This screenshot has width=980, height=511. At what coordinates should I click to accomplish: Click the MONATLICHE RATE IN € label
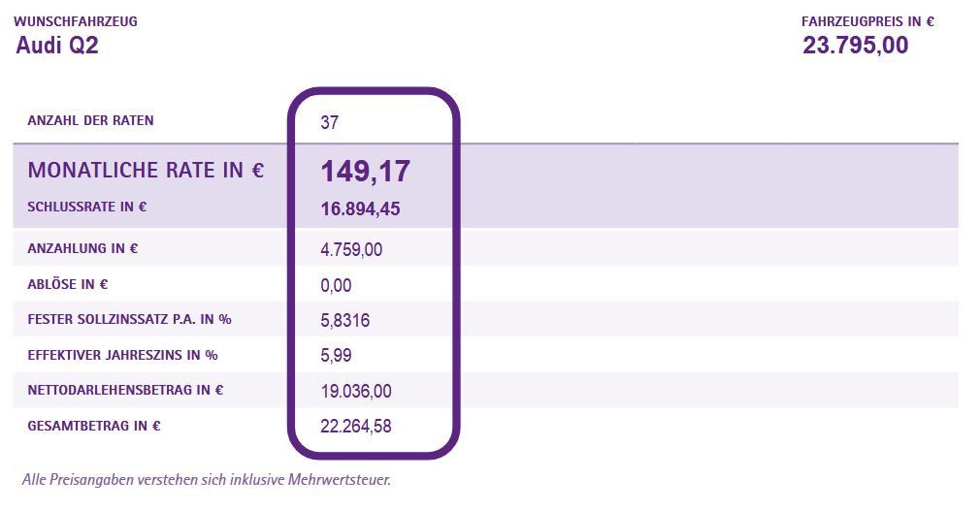click(x=146, y=171)
